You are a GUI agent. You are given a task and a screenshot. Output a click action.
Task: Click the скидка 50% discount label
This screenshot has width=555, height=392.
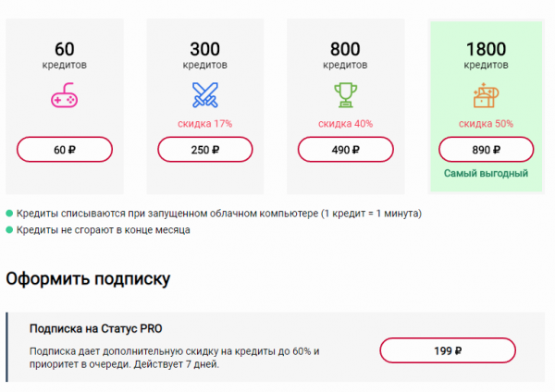click(x=485, y=124)
